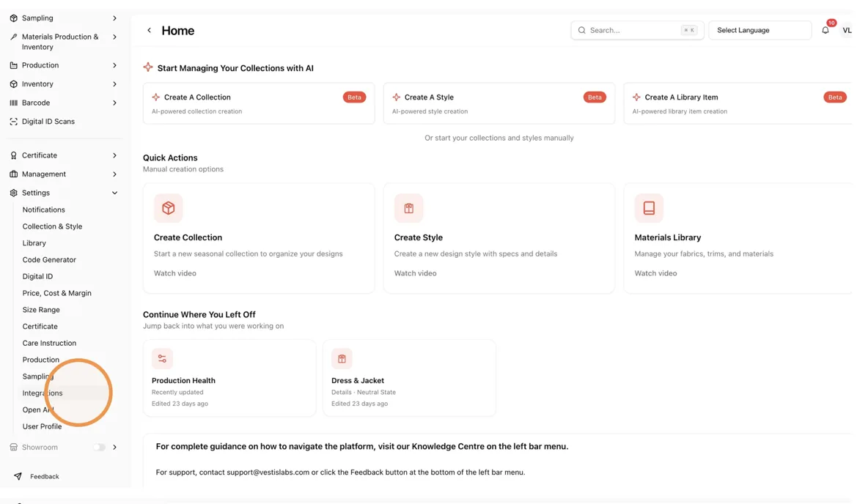This screenshot has width=868, height=504.
Task: Click the Create Collection box icon
Action: click(x=169, y=208)
